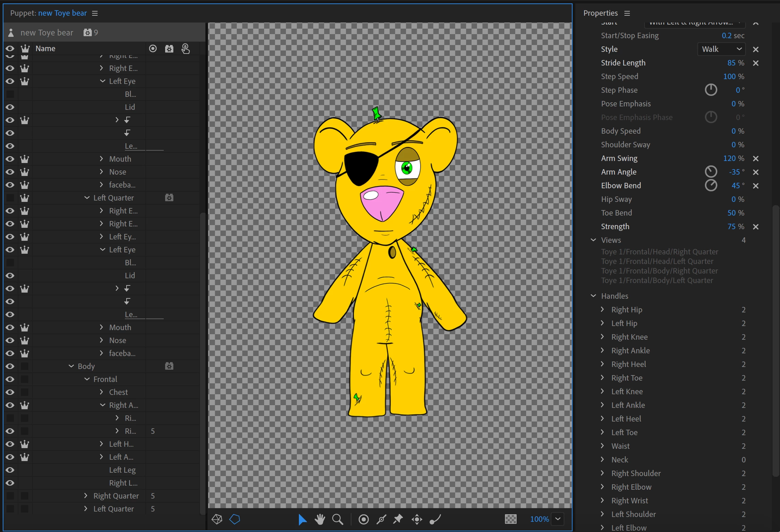Expand the Waist handle entry
Viewport: 780px width, 532px height.
[x=602, y=446]
